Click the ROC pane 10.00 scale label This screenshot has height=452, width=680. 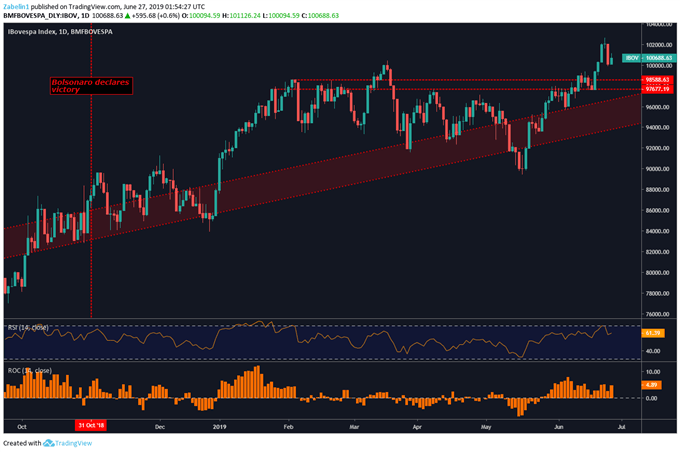pos(653,372)
